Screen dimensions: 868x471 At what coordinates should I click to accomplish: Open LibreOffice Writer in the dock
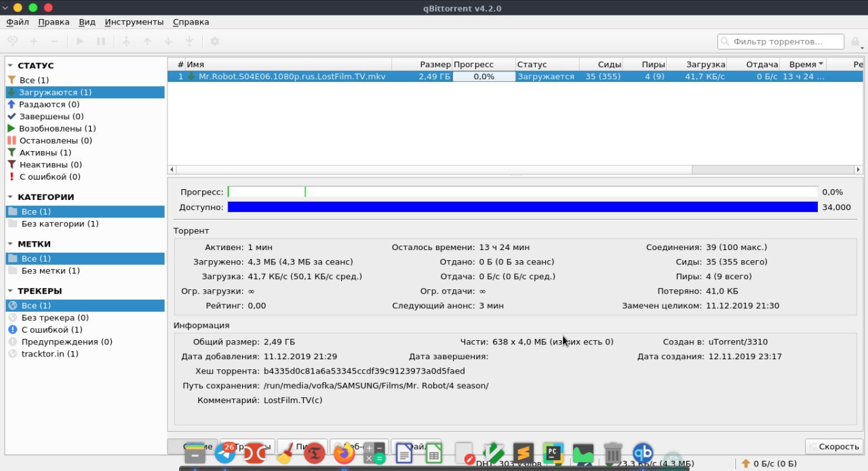(x=404, y=453)
